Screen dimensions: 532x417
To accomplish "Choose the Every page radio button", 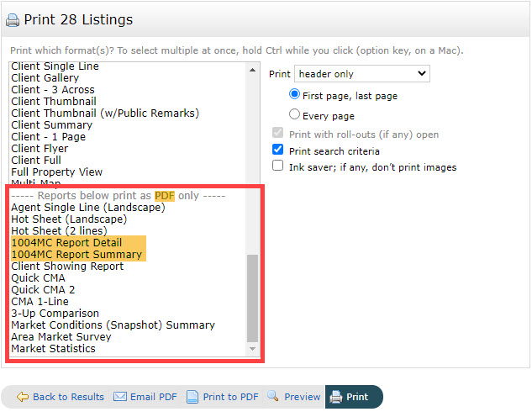I will coord(294,114).
